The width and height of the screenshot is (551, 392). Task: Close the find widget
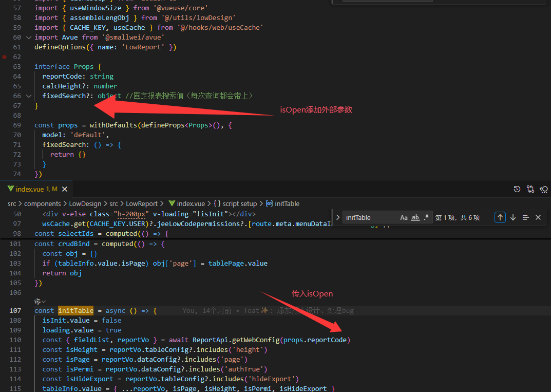pos(538,217)
